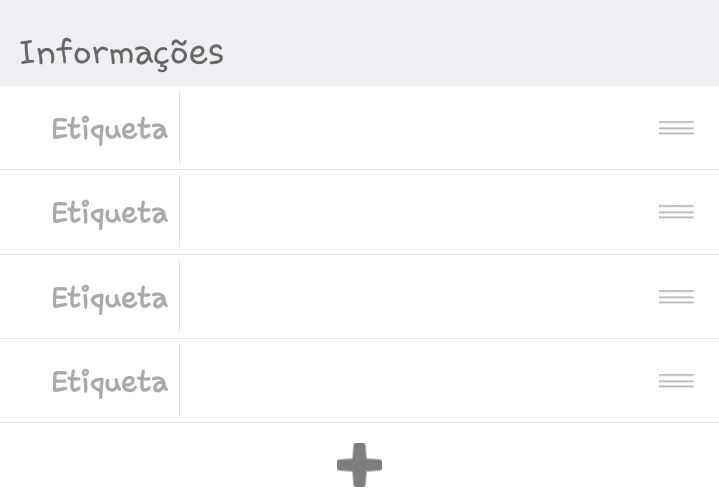Image resolution: width=719 pixels, height=503 pixels.
Task: Click the fourth row's reorder handle
Action: (x=676, y=381)
